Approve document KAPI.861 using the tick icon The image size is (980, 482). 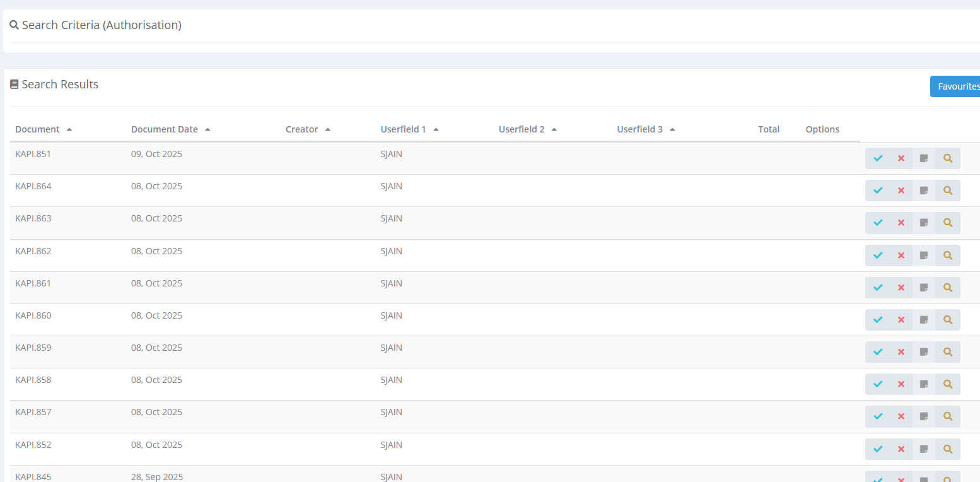point(877,288)
